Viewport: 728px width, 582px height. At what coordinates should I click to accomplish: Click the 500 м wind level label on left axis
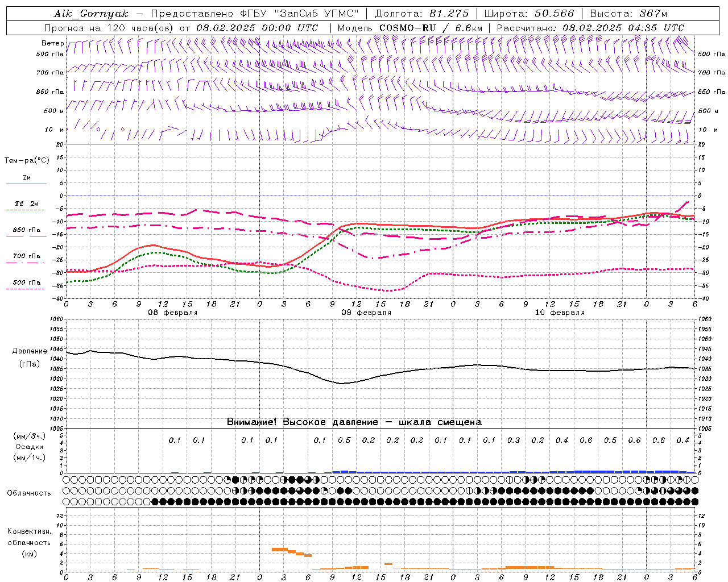coord(53,111)
